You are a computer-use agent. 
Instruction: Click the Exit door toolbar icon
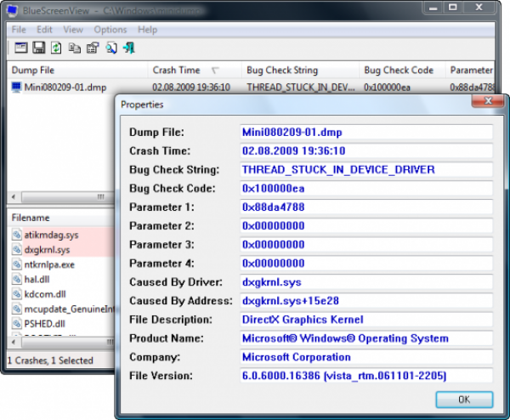tap(128, 47)
